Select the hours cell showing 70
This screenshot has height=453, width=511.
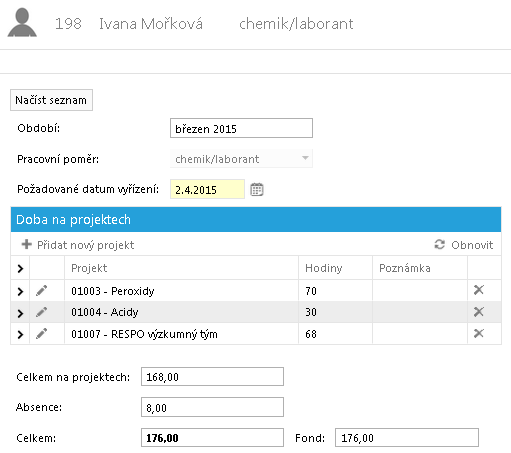(335, 291)
